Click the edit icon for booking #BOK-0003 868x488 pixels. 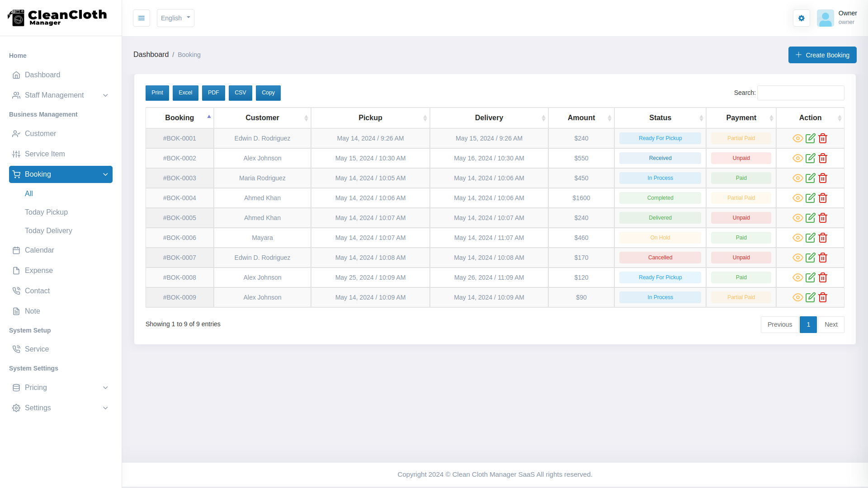810,178
